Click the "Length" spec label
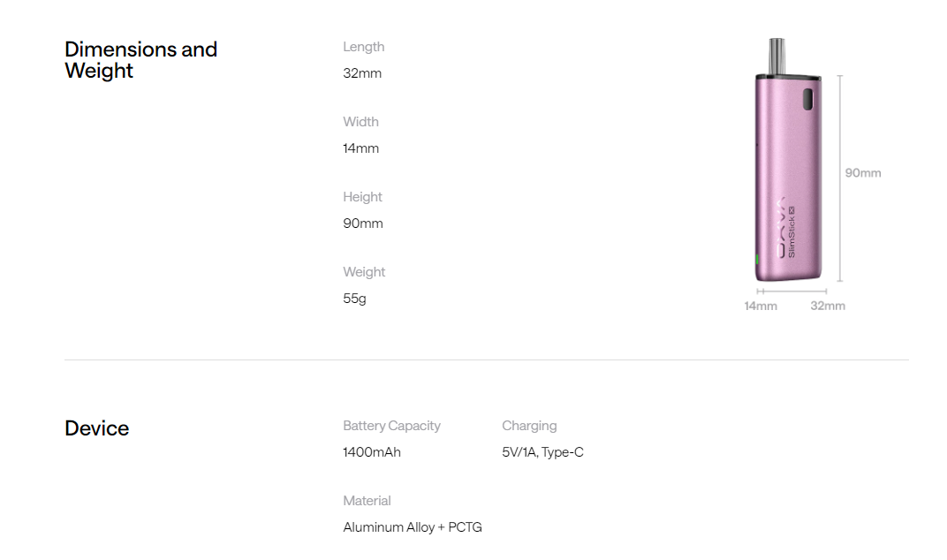 click(x=364, y=47)
